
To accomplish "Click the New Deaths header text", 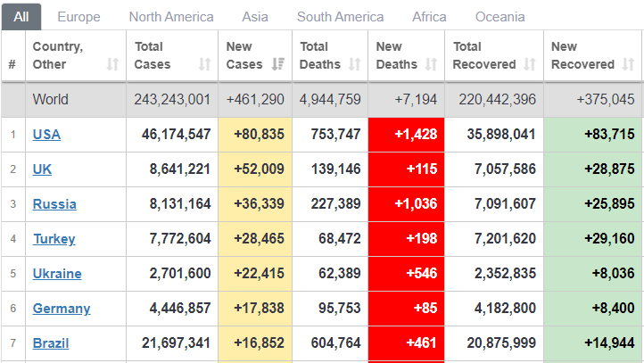I will point(396,55).
